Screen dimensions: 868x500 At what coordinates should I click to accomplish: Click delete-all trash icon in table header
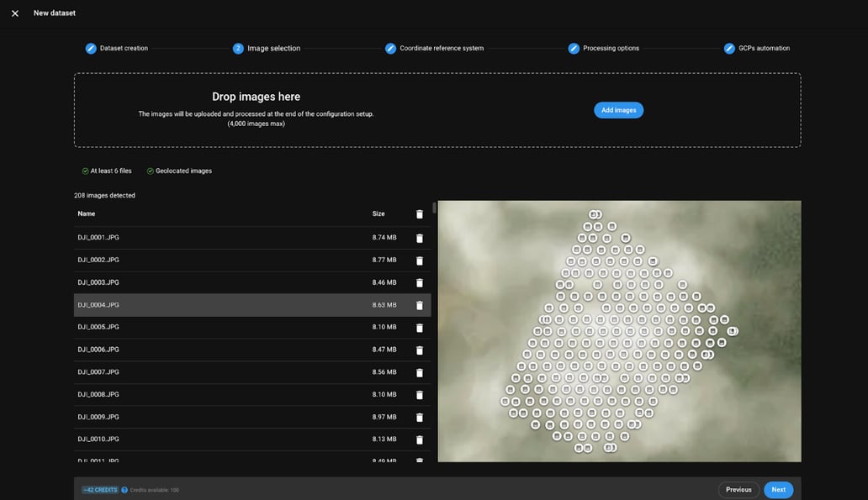tap(420, 214)
